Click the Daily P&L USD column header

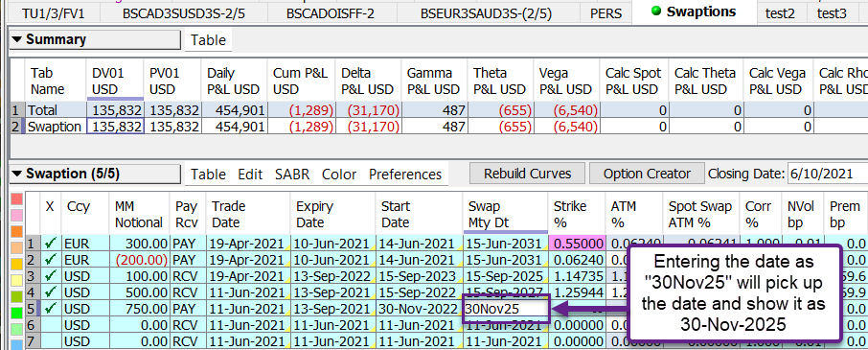(x=235, y=81)
